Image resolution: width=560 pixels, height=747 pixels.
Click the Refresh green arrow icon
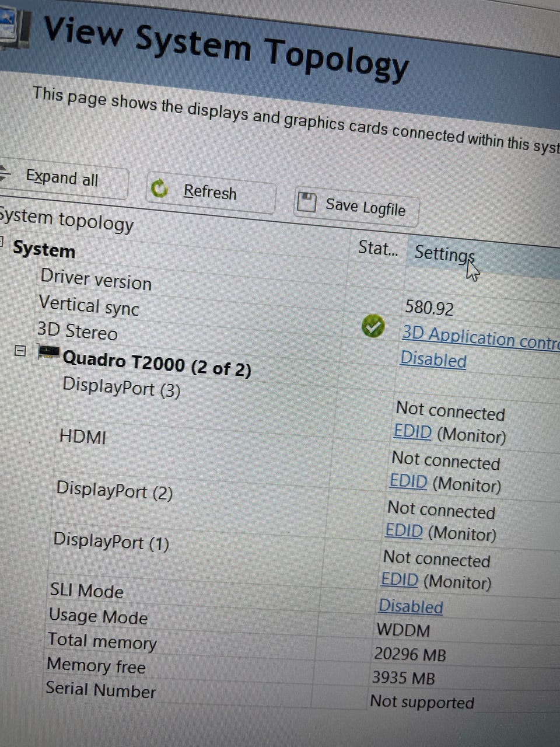[159, 189]
